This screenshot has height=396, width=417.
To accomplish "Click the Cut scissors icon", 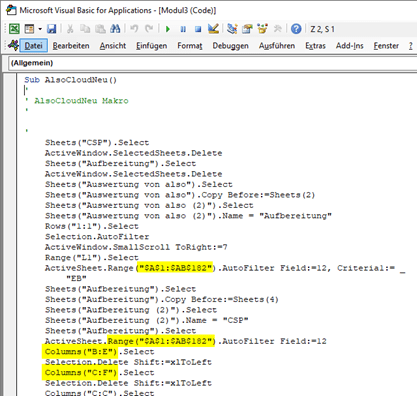I will click(70, 29).
